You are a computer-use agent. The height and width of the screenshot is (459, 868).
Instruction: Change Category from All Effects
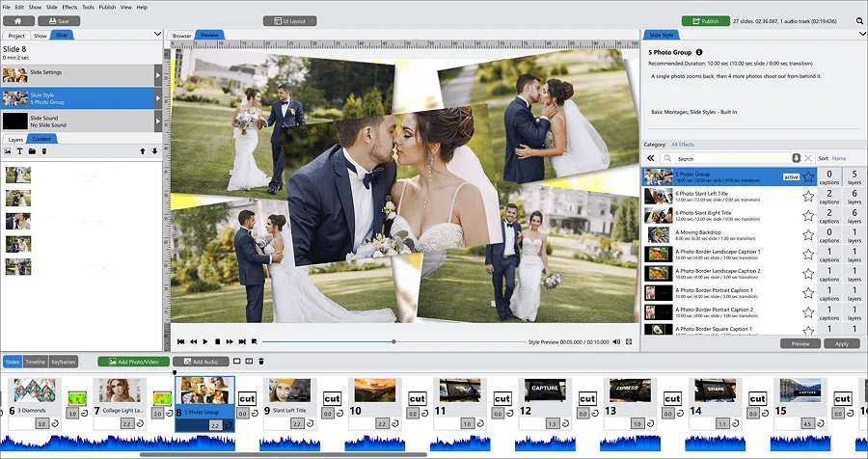tap(683, 145)
